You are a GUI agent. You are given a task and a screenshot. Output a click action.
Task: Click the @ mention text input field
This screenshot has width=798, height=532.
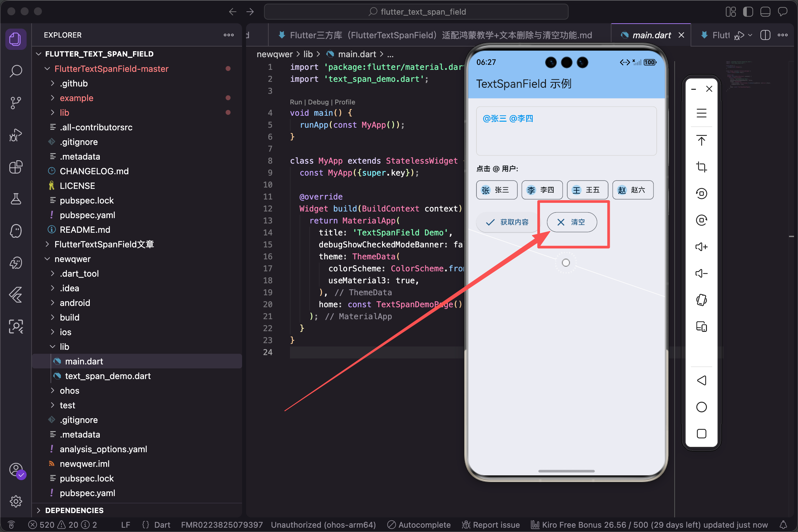pos(566,131)
